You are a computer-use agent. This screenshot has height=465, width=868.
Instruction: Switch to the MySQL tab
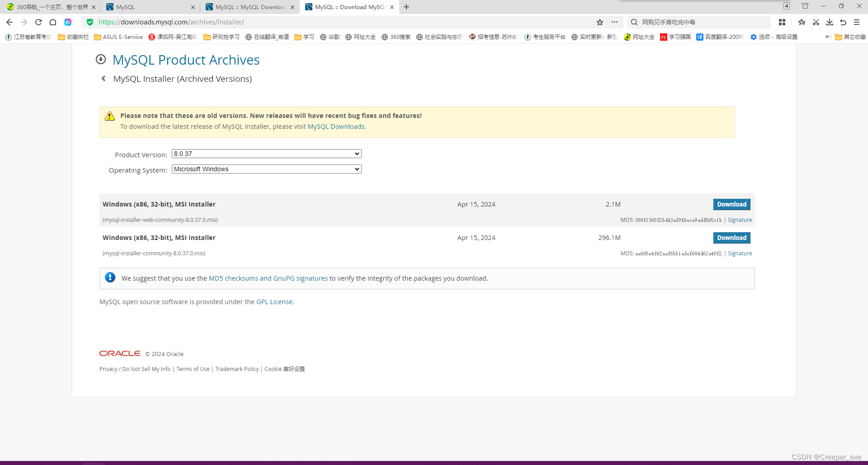(149, 7)
